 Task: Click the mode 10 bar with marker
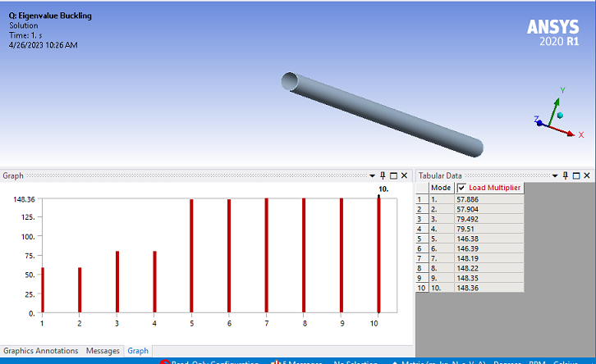click(378, 255)
